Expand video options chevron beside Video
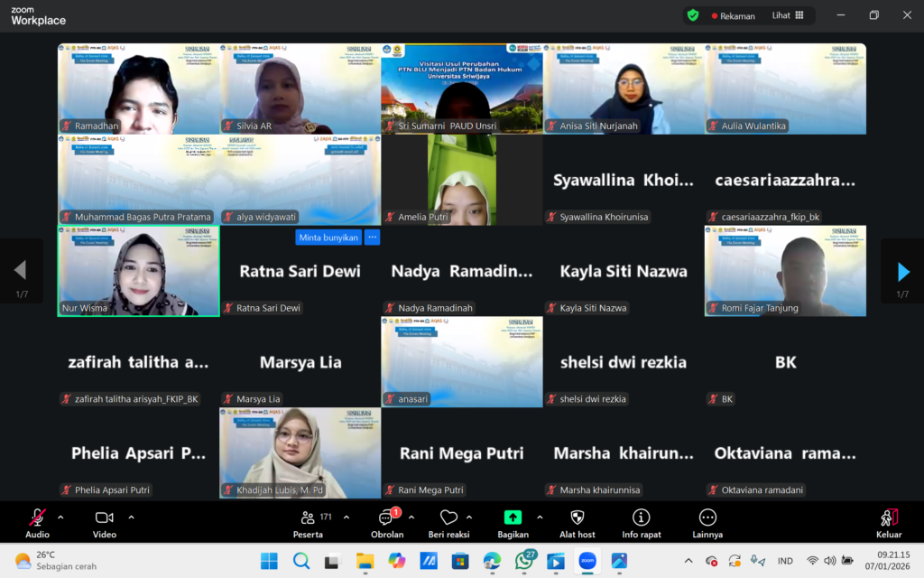Screen dimensions: 924x578 pyautogui.click(x=131, y=517)
